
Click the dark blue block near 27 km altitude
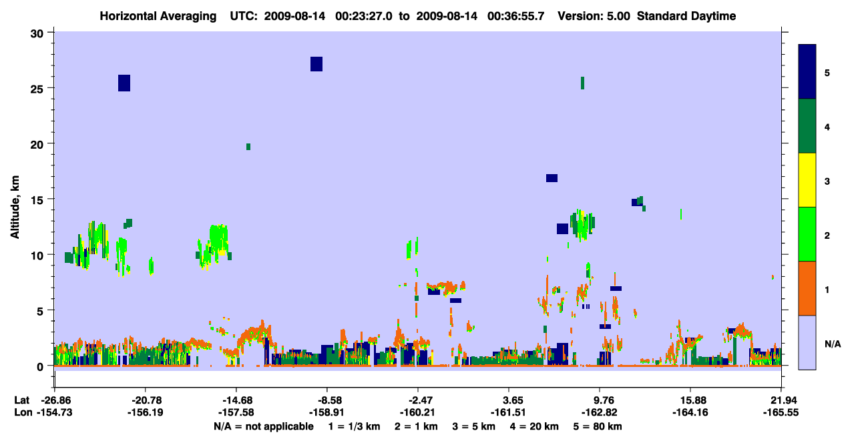point(316,64)
